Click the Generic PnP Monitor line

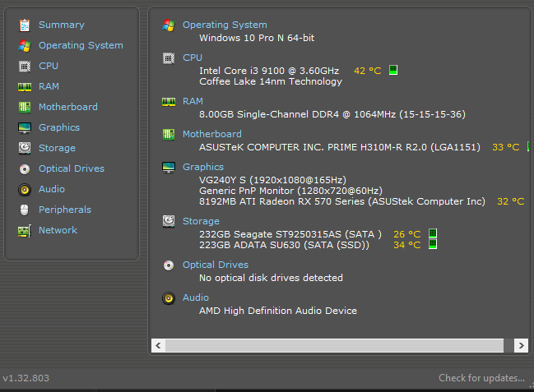coord(290,191)
